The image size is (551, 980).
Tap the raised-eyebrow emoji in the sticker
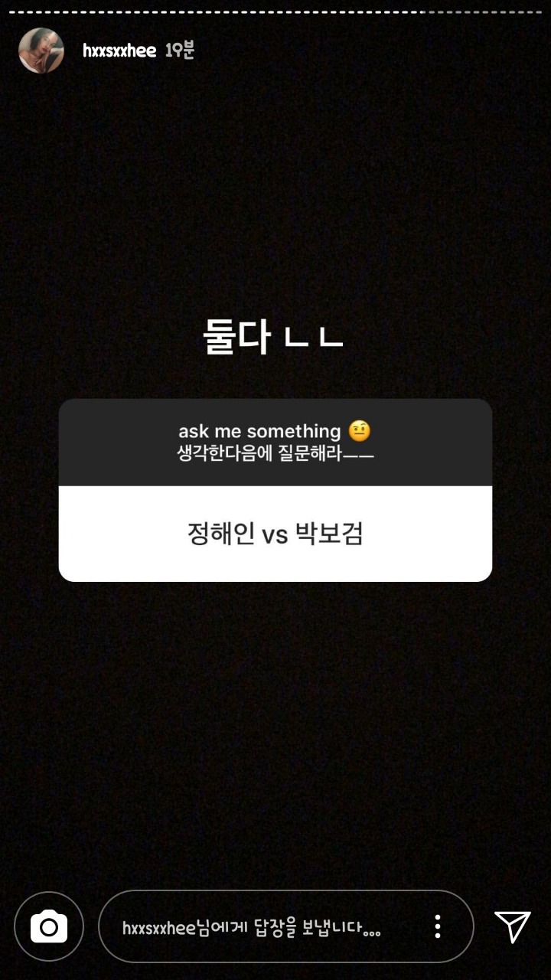click(x=359, y=431)
